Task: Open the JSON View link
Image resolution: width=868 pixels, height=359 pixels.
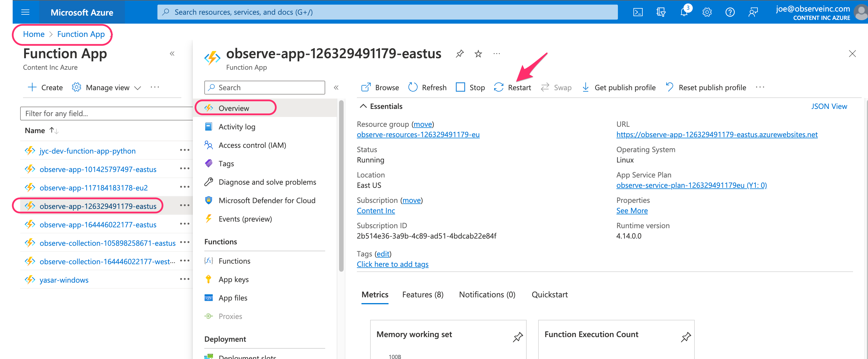Action: pyautogui.click(x=829, y=106)
